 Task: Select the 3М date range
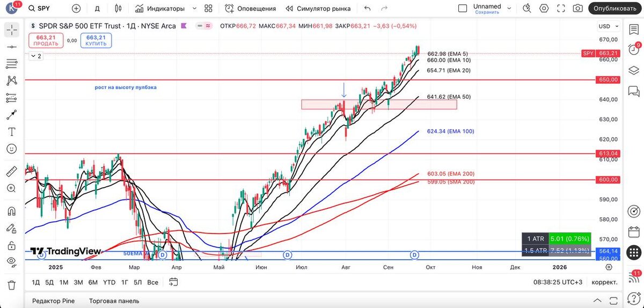78,282
